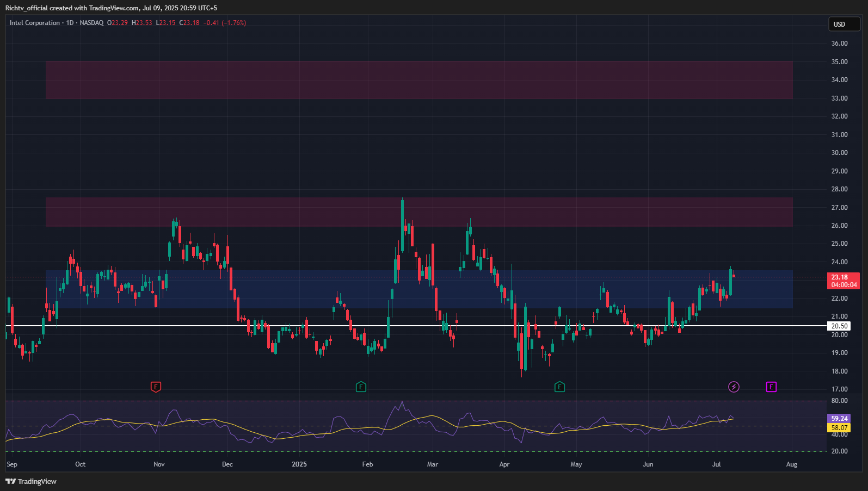Image resolution: width=868 pixels, height=491 pixels.
Task: Click the NASDAQ exchange label in legend
Action: [91, 23]
